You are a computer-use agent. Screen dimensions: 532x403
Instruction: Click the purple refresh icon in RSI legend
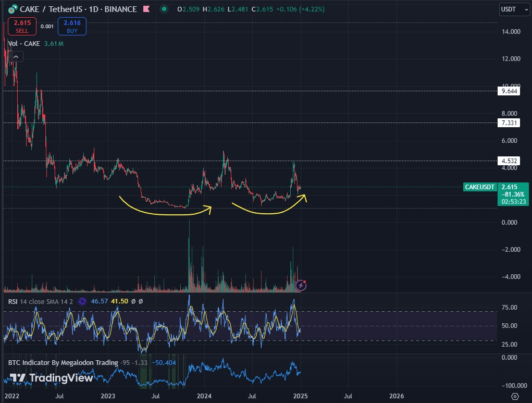click(82, 301)
